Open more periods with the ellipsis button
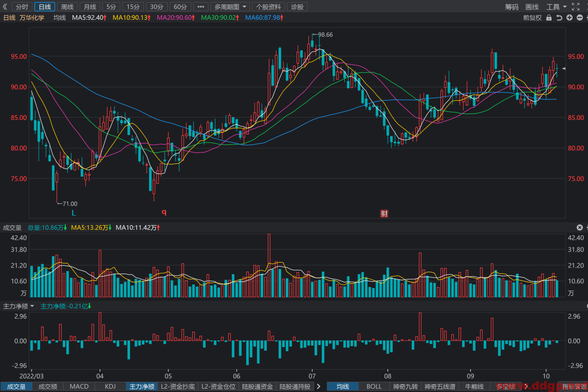The width and height of the screenshot is (588, 392). [x=201, y=7]
